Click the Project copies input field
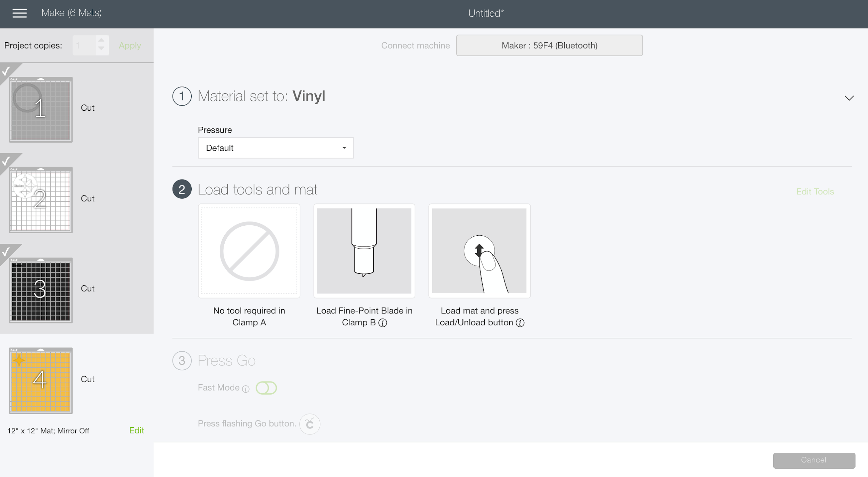This screenshot has width=868, height=477. pos(84,45)
